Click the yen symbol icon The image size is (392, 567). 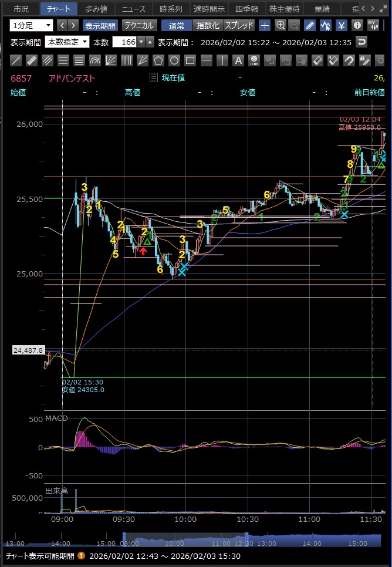341,25
